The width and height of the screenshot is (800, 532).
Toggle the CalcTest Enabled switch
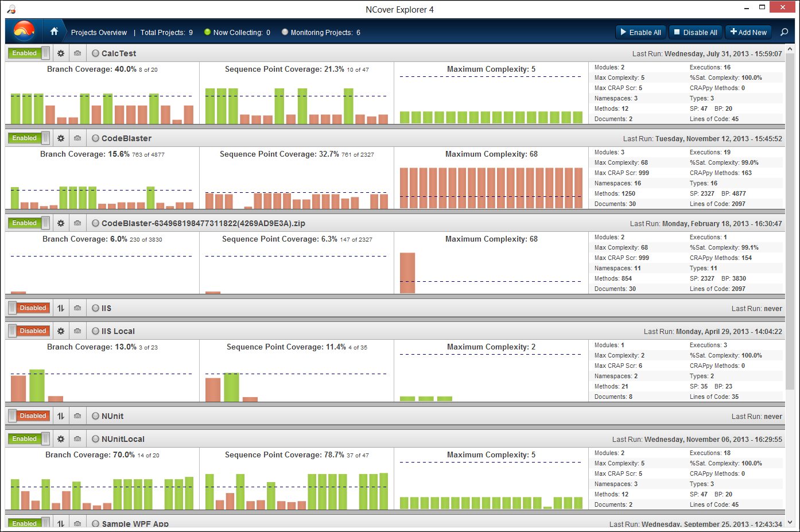coord(29,53)
